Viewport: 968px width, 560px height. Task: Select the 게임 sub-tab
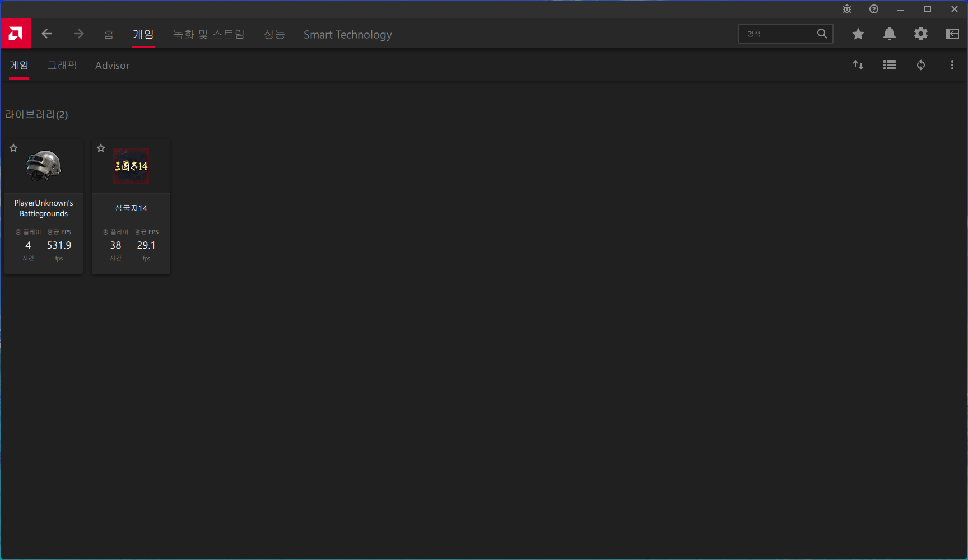coord(19,66)
